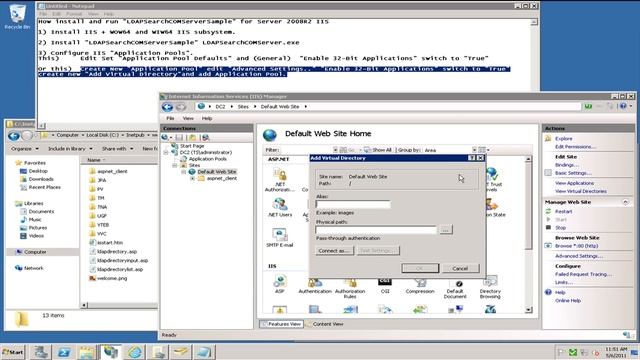Viewport: 640px width, 360px height.
Task: Open the File menu in IIS Manager
Action: point(170,118)
